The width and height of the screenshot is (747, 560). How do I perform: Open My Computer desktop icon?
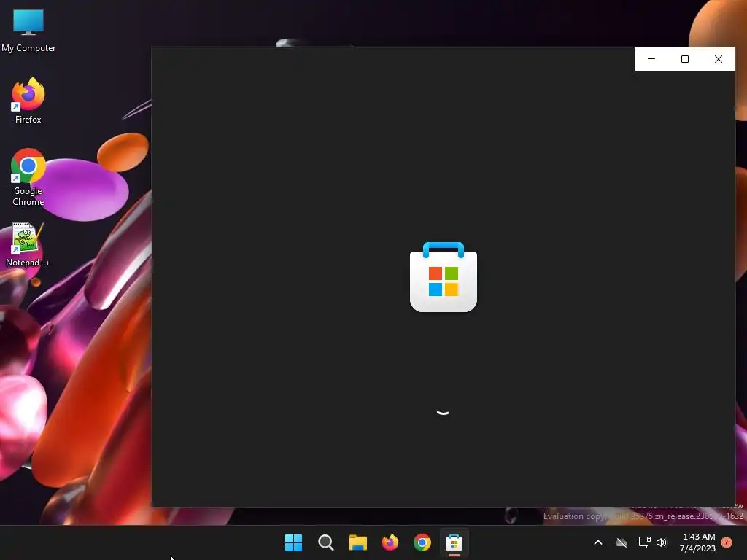28,31
